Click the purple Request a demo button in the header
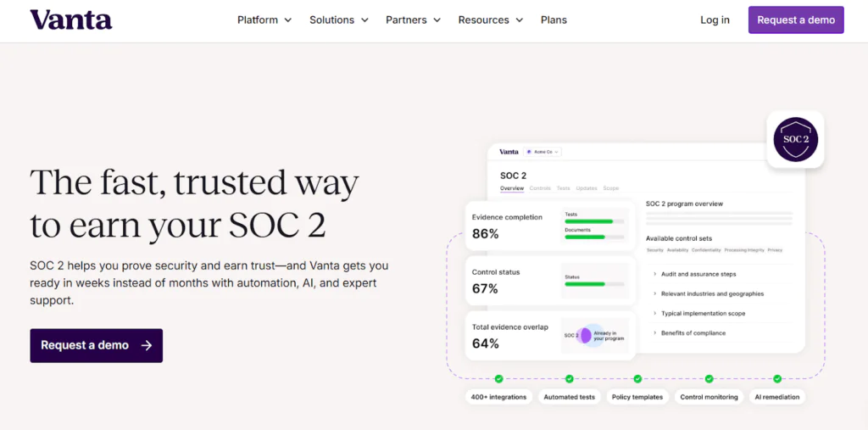The width and height of the screenshot is (868, 430). 796,20
